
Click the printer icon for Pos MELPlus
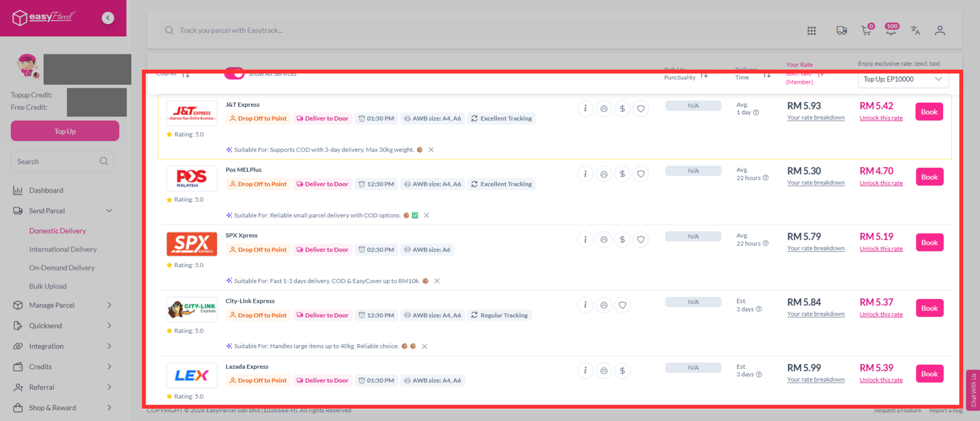tap(604, 174)
